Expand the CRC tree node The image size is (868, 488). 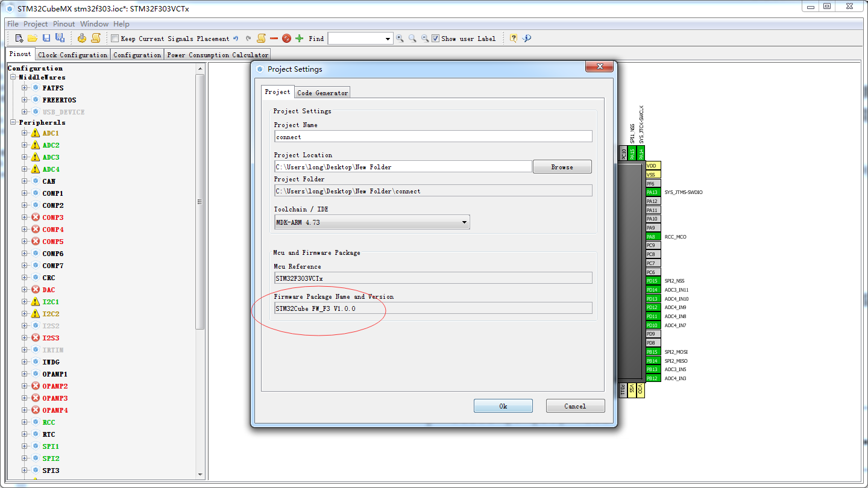point(25,278)
